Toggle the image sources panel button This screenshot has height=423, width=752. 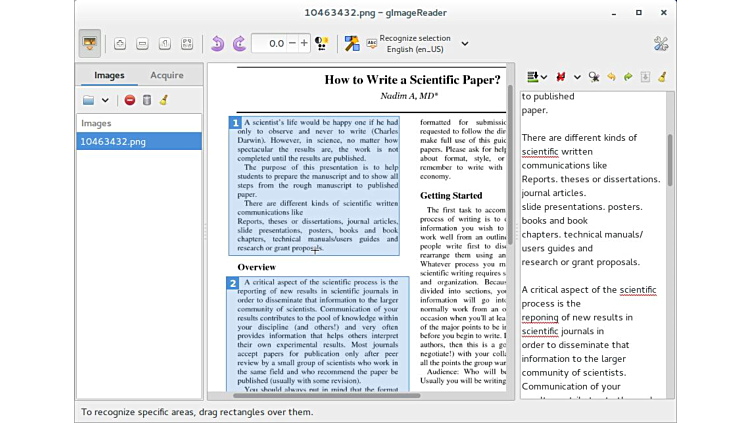pos(90,43)
